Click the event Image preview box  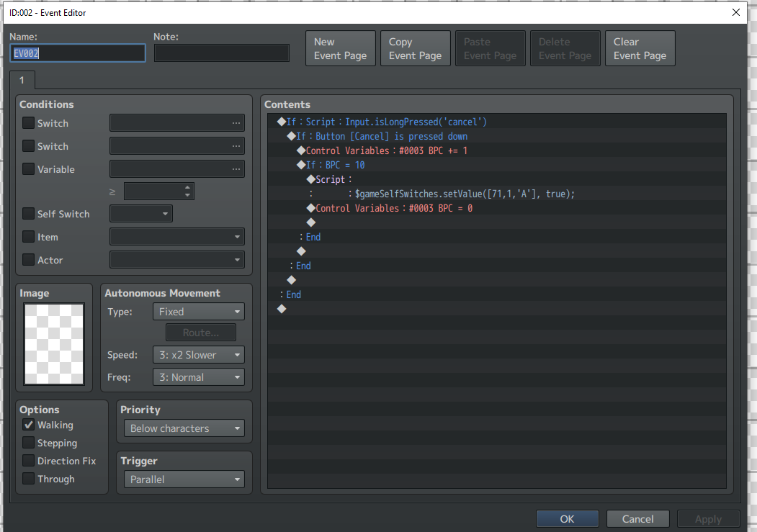click(x=54, y=344)
